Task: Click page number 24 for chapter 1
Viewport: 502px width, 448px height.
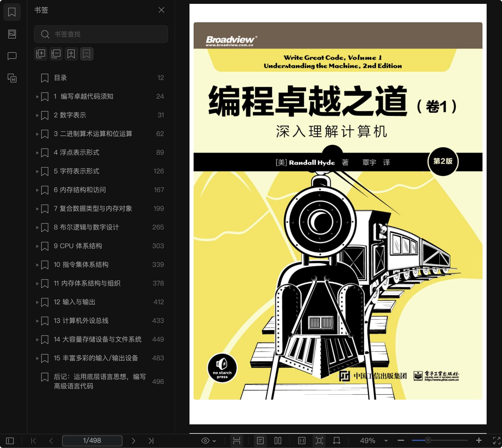Action: tap(160, 96)
